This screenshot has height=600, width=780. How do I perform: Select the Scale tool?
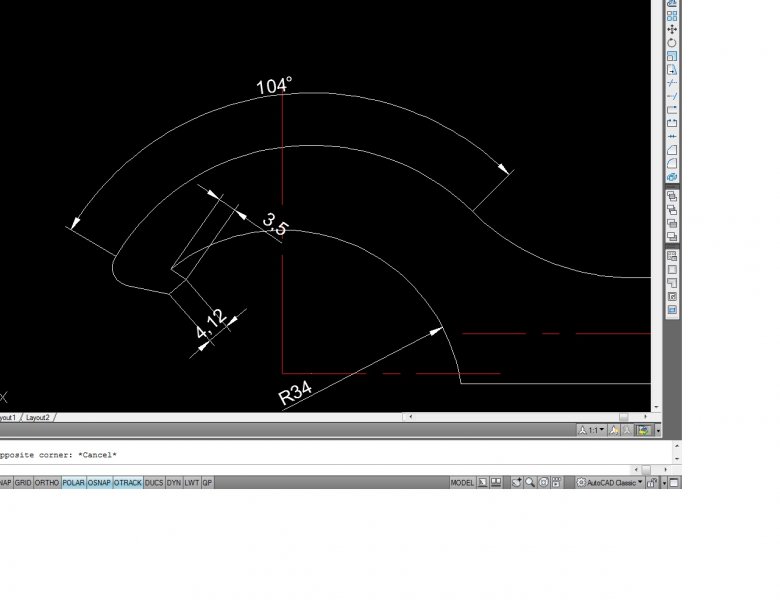point(672,56)
